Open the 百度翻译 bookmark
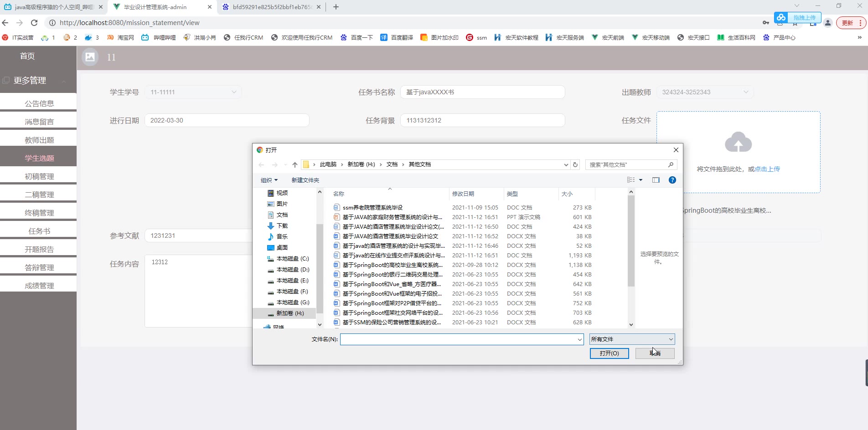 (397, 37)
